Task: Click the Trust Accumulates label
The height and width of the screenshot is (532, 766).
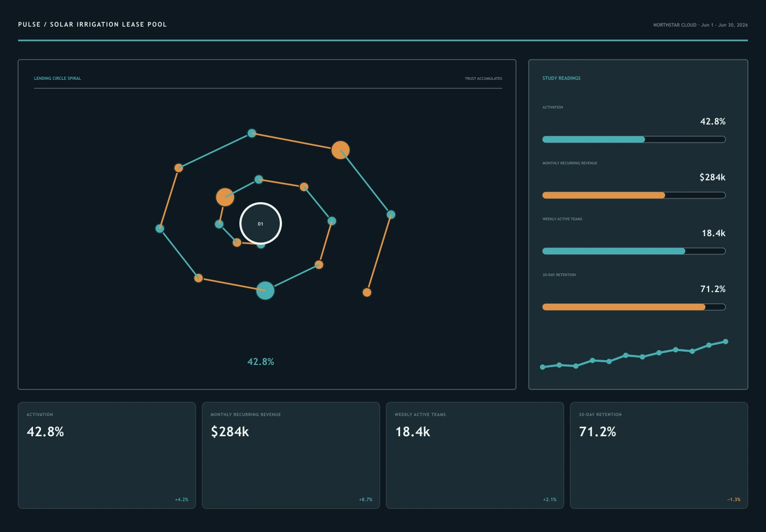Action: click(x=484, y=79)
